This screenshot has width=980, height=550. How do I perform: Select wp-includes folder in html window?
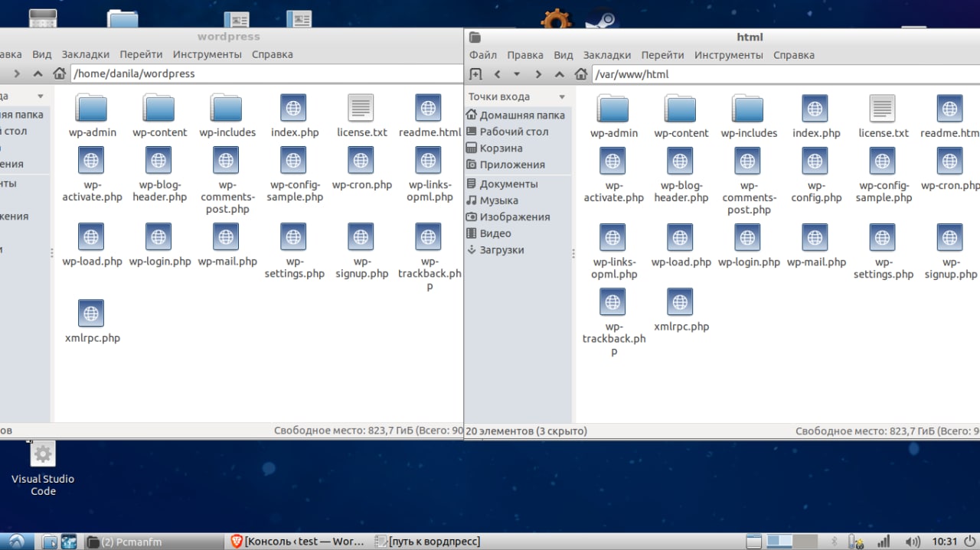click(748, 116)
